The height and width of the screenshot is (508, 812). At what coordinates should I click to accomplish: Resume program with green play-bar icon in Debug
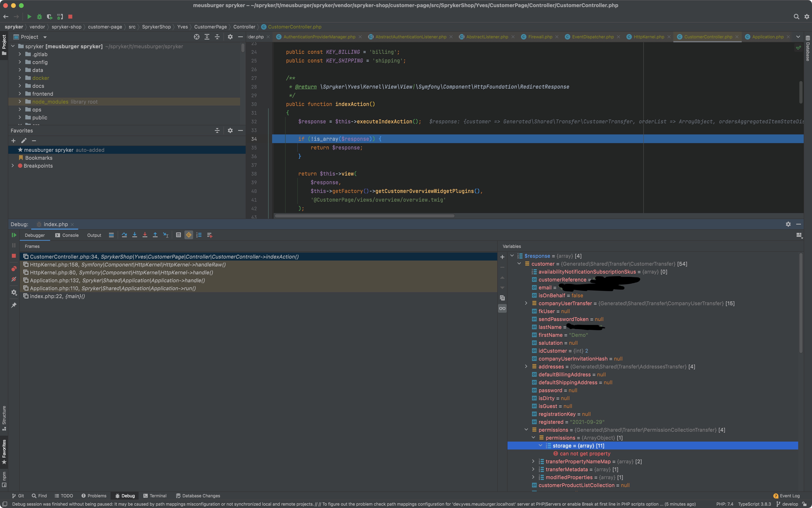[x=14, y=235]
